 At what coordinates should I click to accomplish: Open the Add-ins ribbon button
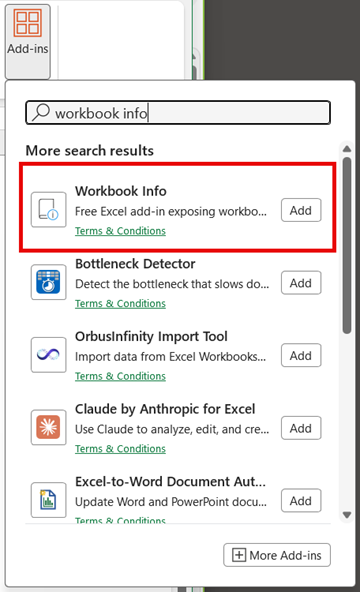pyautogui.click(x=28, y=41)
